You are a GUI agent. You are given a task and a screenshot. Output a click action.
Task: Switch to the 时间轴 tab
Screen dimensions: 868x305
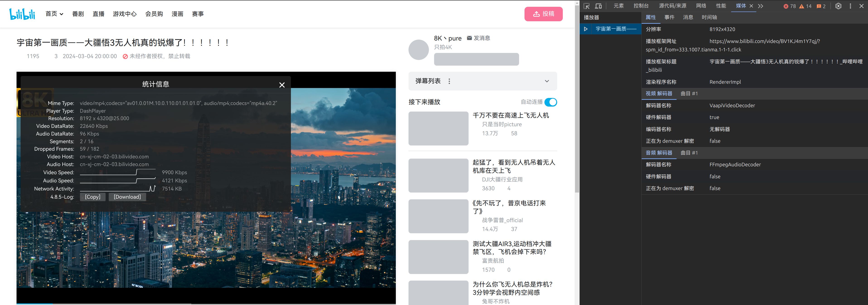point(709,17)
